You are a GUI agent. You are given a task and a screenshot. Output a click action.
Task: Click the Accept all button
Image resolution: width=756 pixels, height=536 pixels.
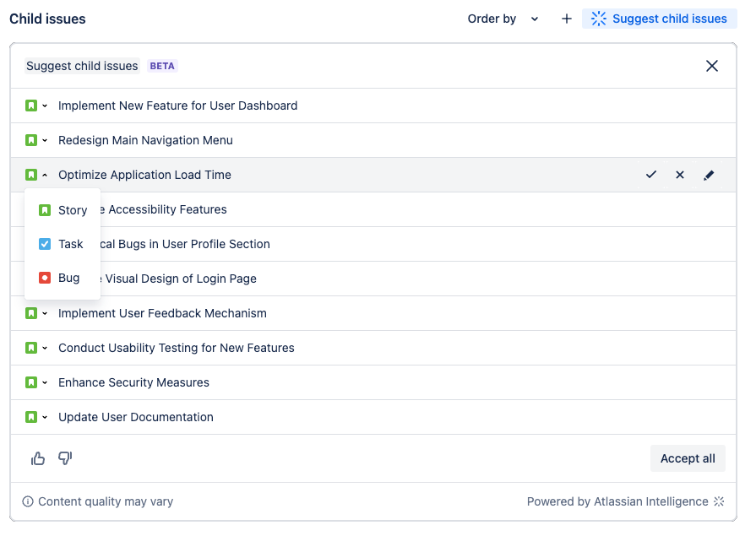click(688, 458)
